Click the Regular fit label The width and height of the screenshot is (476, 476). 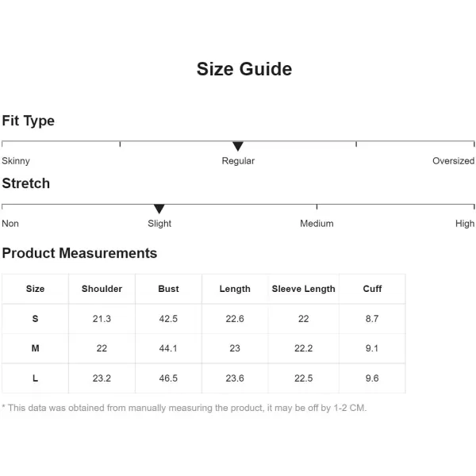pos(238,161)
